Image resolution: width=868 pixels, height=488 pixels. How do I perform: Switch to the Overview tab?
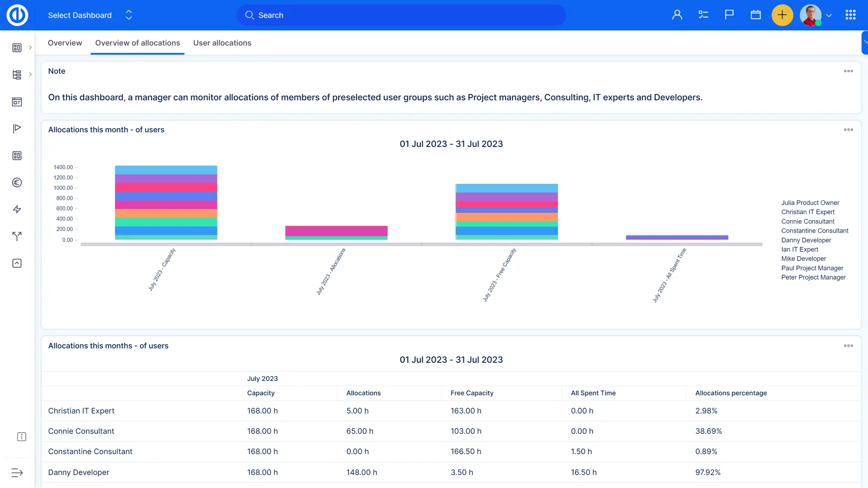pyautogui.click(x=65, y=43)
